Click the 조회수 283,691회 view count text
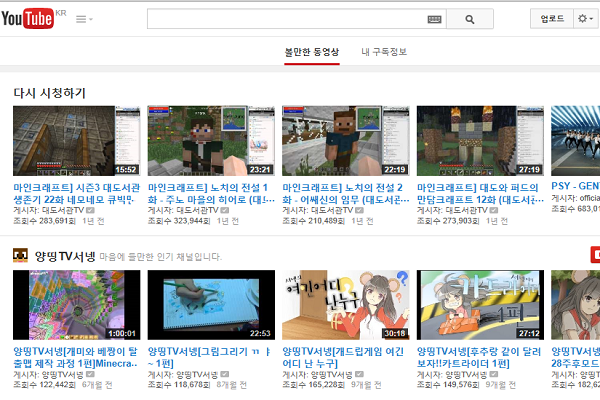This screenshot has height=400, width=600. tap(44, 221)
